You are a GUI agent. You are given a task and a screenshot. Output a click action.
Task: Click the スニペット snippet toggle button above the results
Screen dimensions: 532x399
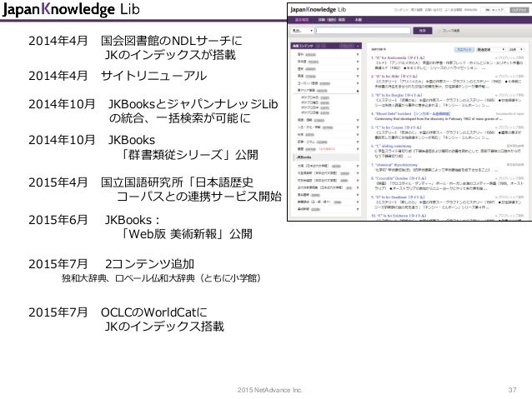[x=464, y=49]
